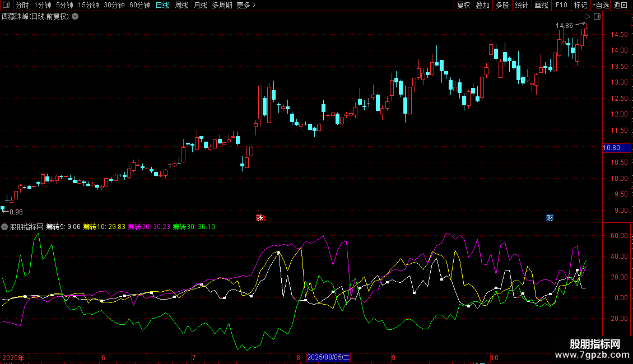Add stock to watchlist with +自选

(601, 5)
